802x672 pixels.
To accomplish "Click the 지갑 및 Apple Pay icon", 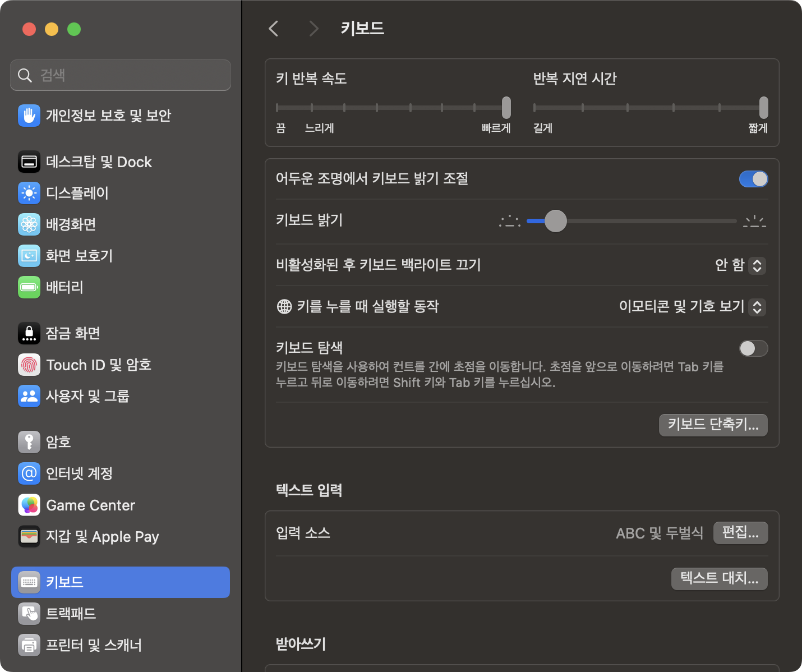I will (29, 537).
